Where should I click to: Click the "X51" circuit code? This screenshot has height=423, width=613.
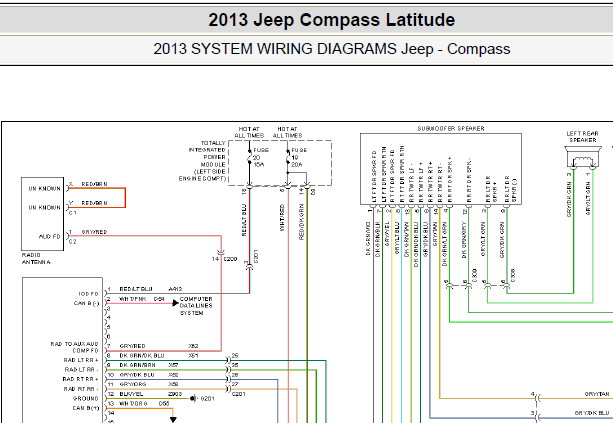tap(193, 355)
